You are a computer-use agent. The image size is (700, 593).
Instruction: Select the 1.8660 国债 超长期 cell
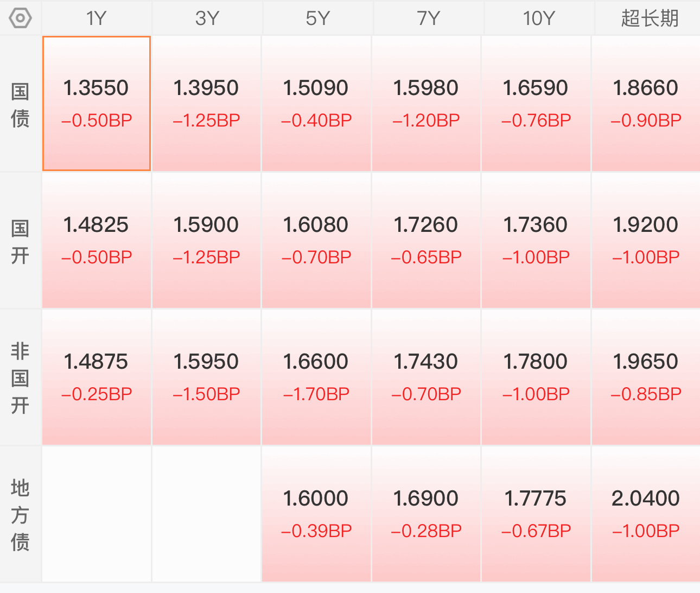646,104
